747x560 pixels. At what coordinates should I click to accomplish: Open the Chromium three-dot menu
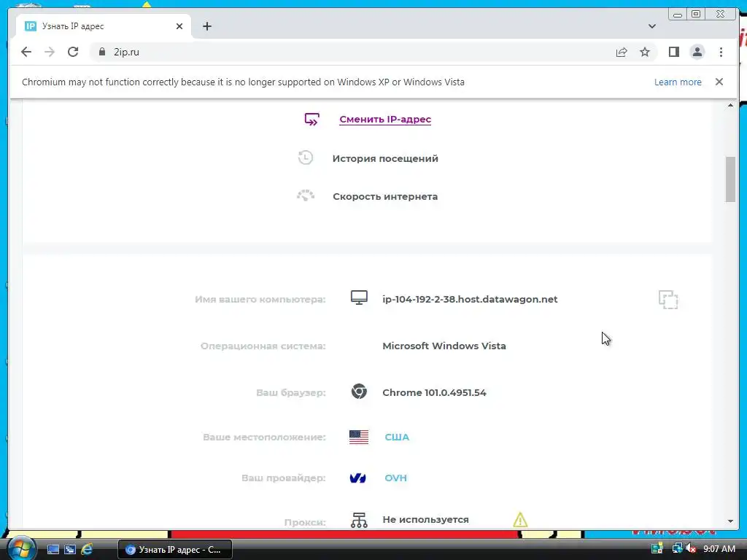[x=721, y=52]
